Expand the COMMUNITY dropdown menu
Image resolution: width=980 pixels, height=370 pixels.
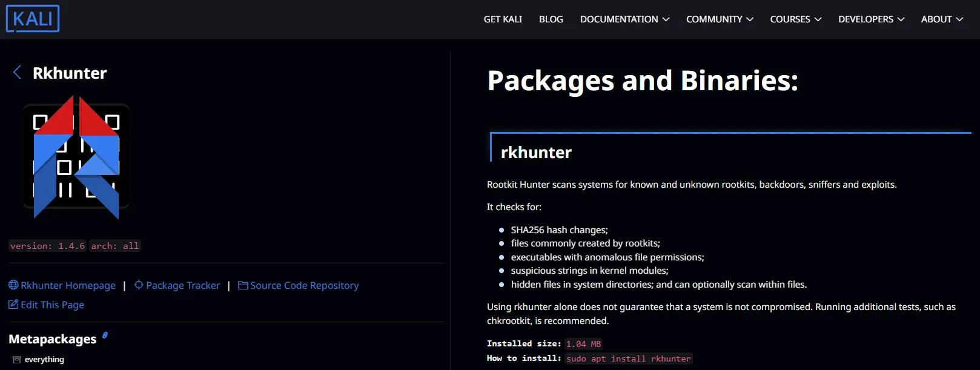[720, 19]
